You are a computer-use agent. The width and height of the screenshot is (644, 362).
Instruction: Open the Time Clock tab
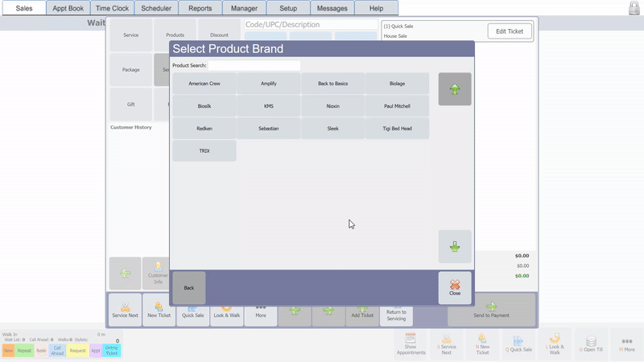112,8
